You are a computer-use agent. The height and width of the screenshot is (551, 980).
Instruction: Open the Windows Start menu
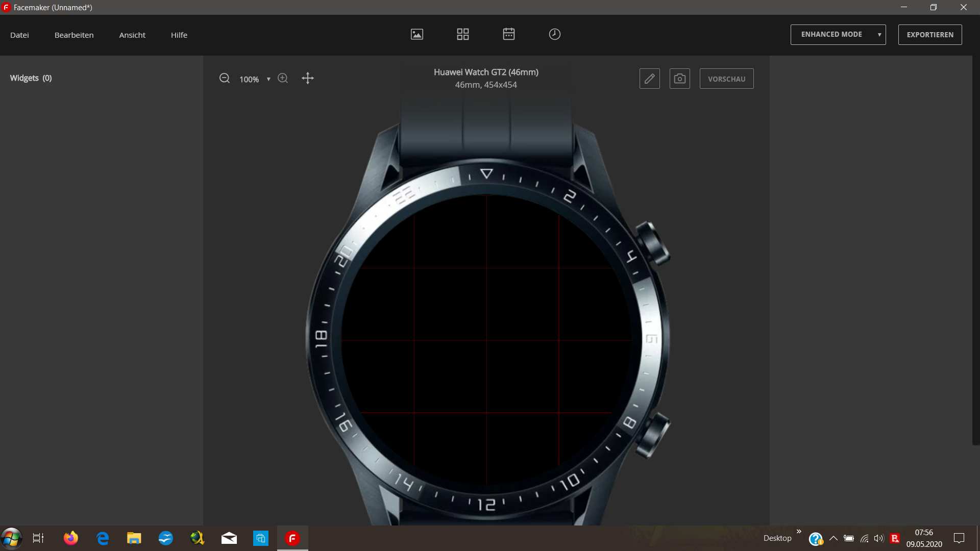point(11,538)
